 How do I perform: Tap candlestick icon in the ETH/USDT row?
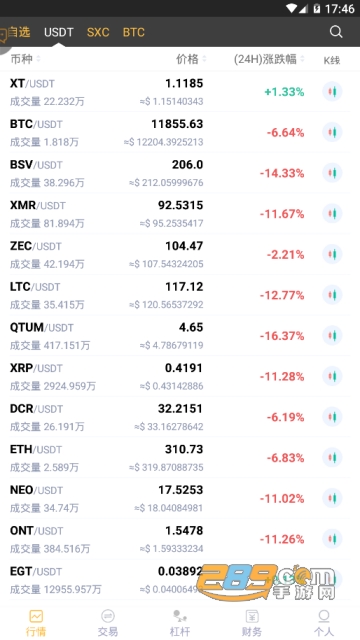332,458
